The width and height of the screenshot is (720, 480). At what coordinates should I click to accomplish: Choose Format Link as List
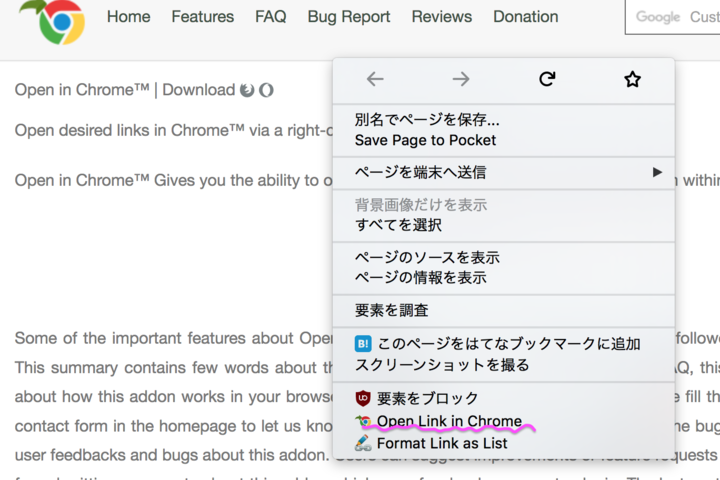[x=442, y=443]
